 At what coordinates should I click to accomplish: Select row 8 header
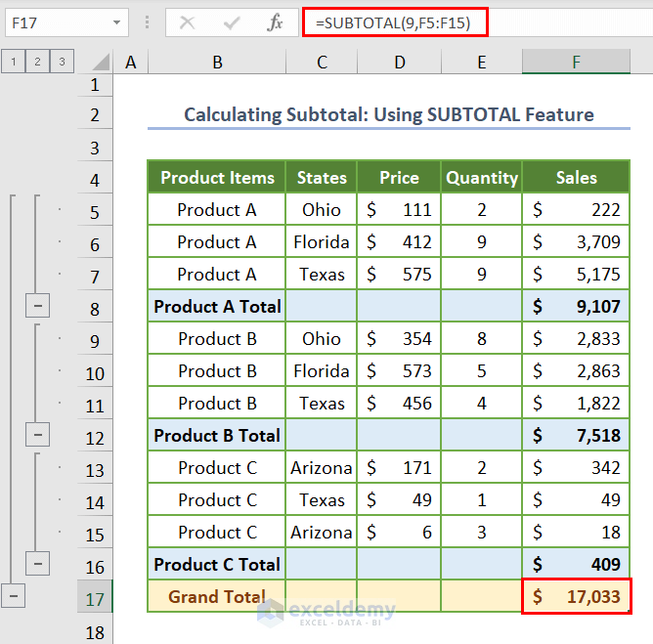click(95, 308)
